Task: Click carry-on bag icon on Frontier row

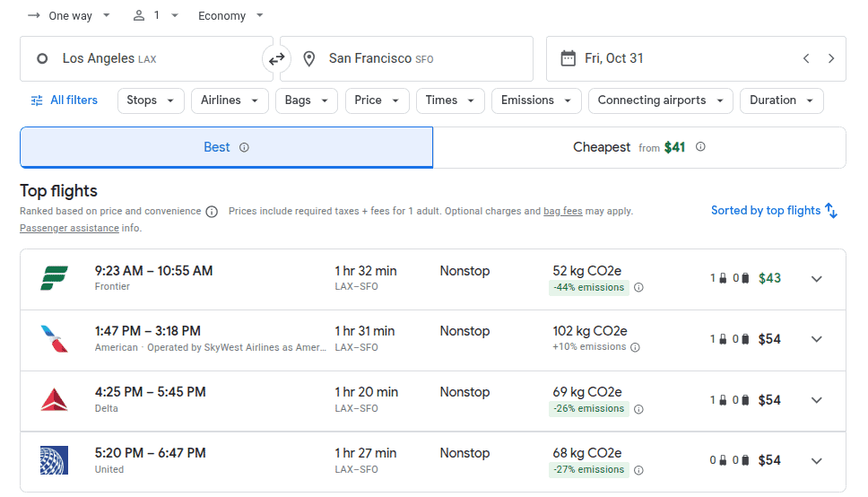Action: (723, 278)
